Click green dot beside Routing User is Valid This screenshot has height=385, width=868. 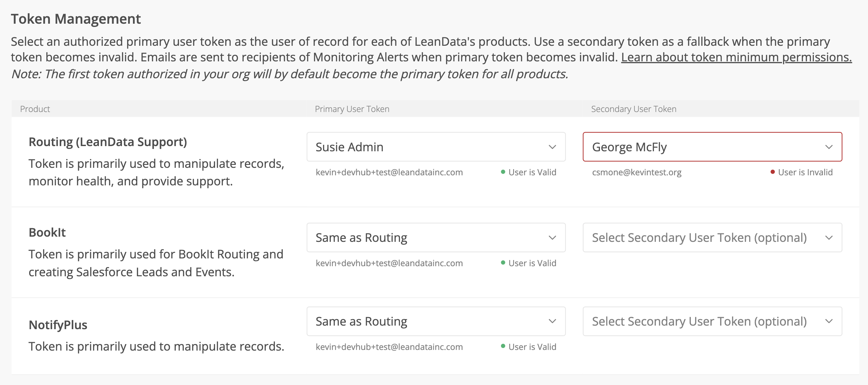pyautogui.click(x=503, y=172)
